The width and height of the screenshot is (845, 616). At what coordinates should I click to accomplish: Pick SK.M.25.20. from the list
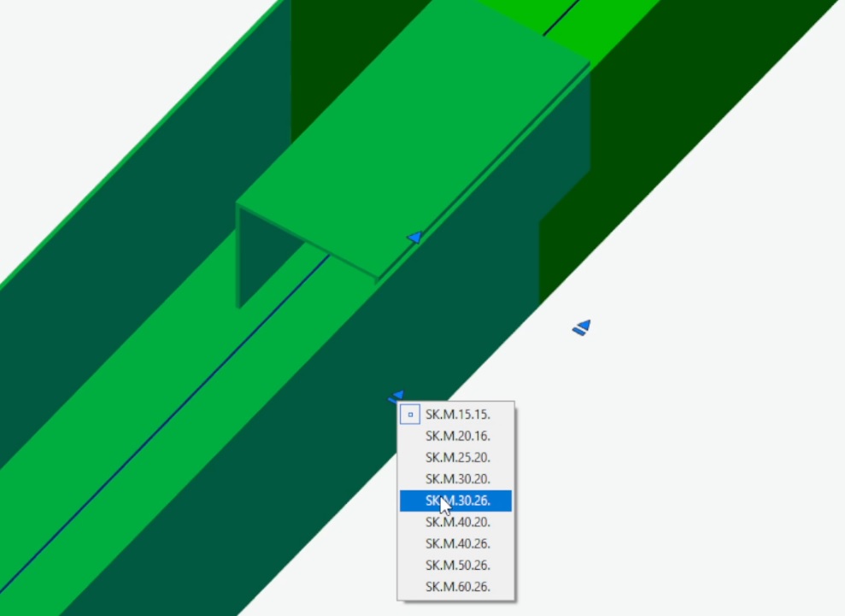pos(457,458)
